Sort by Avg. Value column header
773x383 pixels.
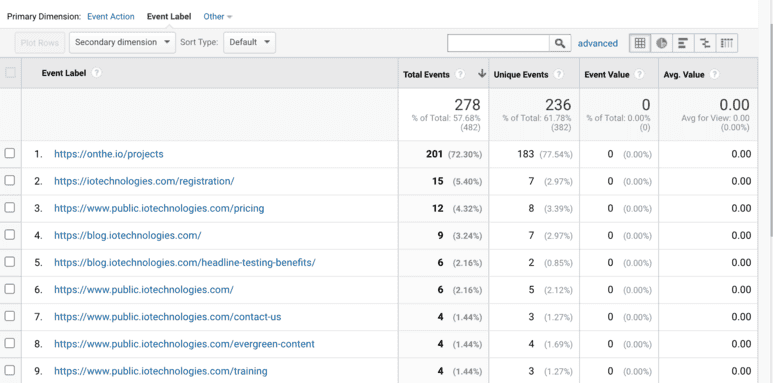[684, 74]
